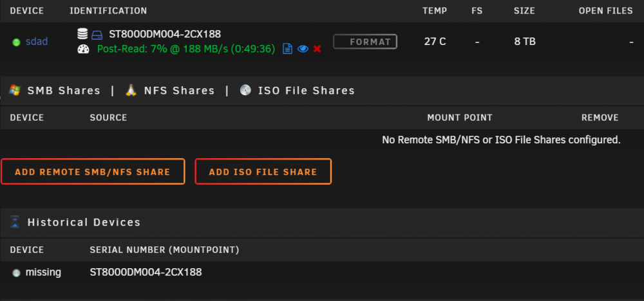Stop preclear with the red X icon

317,50
